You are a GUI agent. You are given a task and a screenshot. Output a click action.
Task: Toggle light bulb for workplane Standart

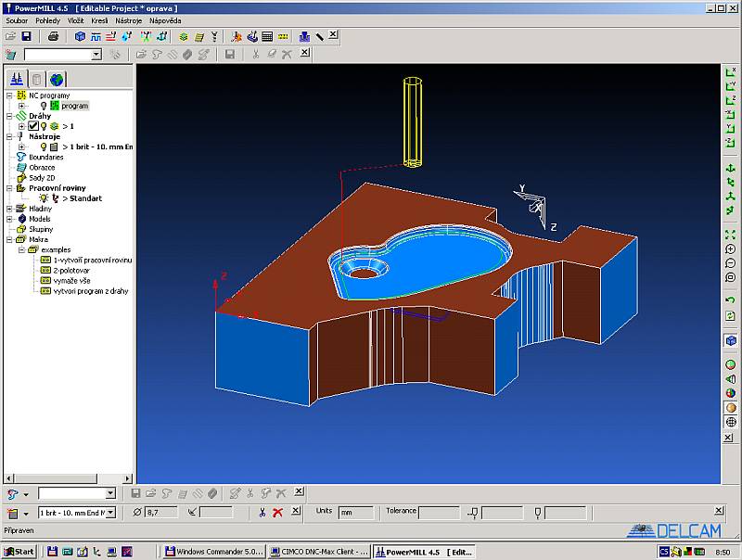(44, 198)
